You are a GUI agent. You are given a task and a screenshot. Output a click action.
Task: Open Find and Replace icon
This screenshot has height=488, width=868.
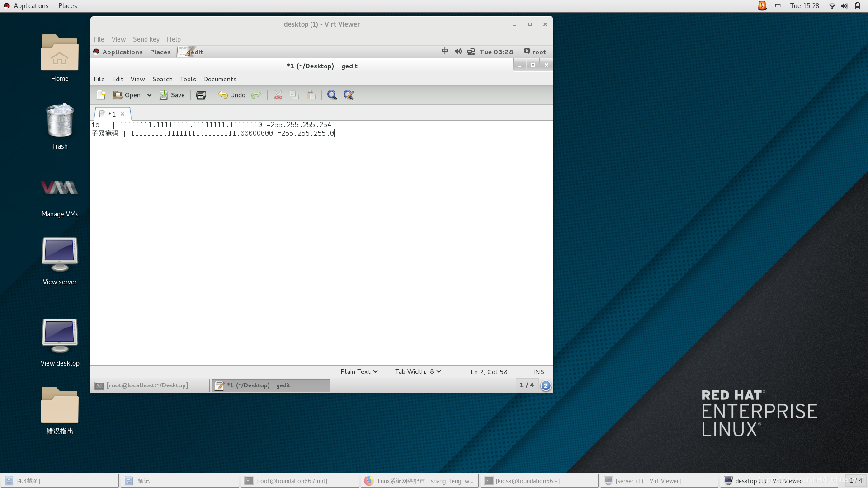point(349,95)
